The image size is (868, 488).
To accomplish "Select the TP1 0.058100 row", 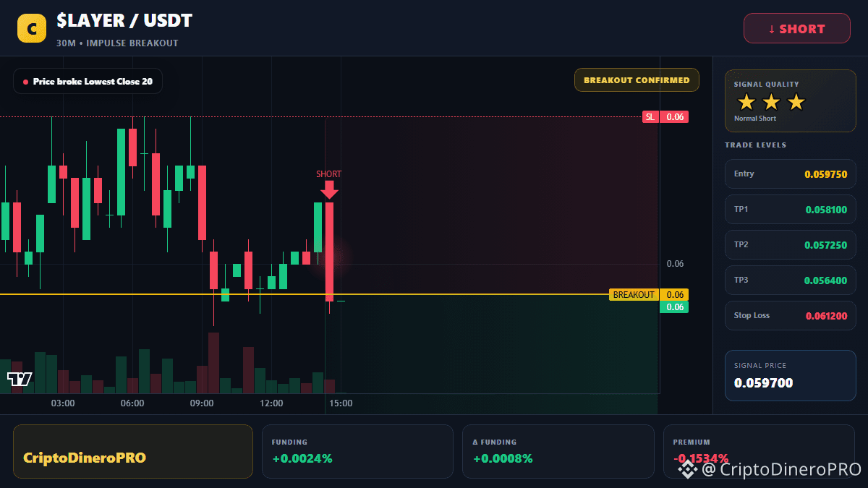I will click(x=790, y=209).
